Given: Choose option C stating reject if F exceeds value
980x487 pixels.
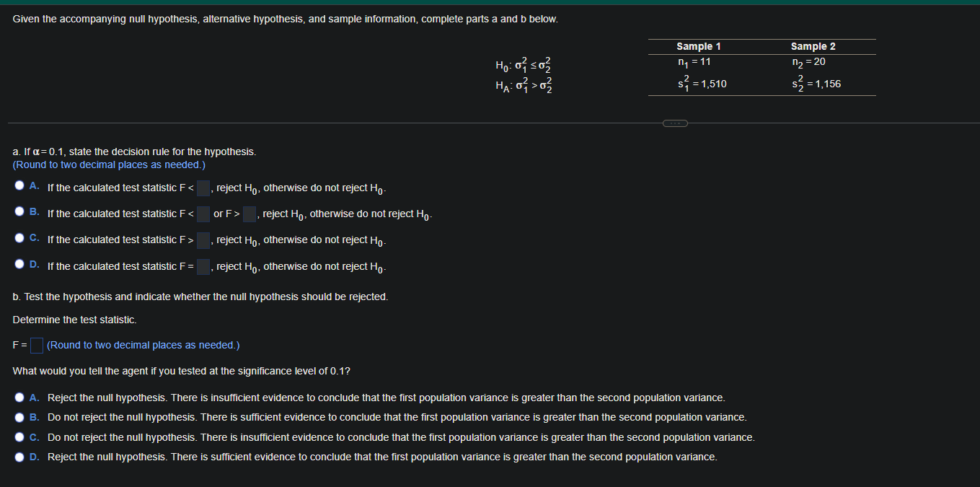Looking at the screenshot, I should [19, 237].
